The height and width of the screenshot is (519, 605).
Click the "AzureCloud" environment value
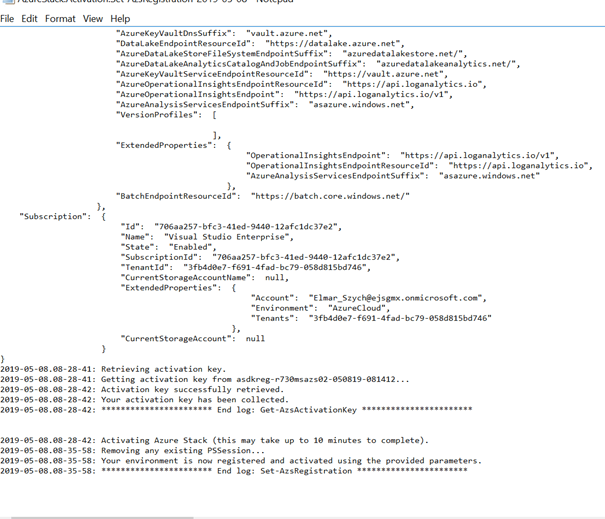click(x=357, y=308)
